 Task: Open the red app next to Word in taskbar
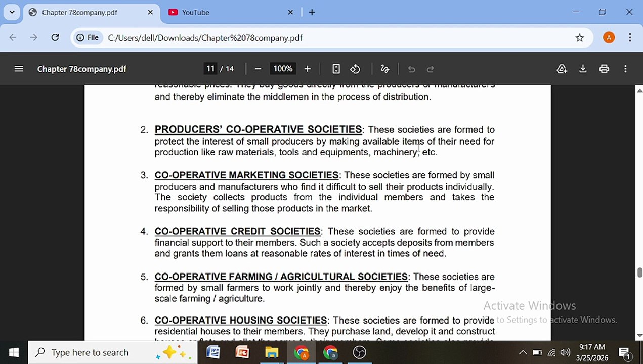click(242, 352)
